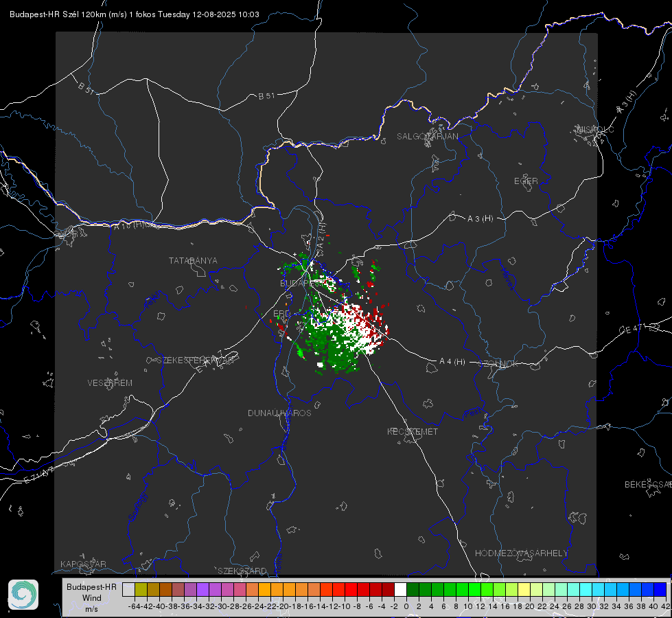This screenshot has width=672, height=618.
Task: Click the title text 'Budapest-HR Szél 120km'
Action: 58,14
